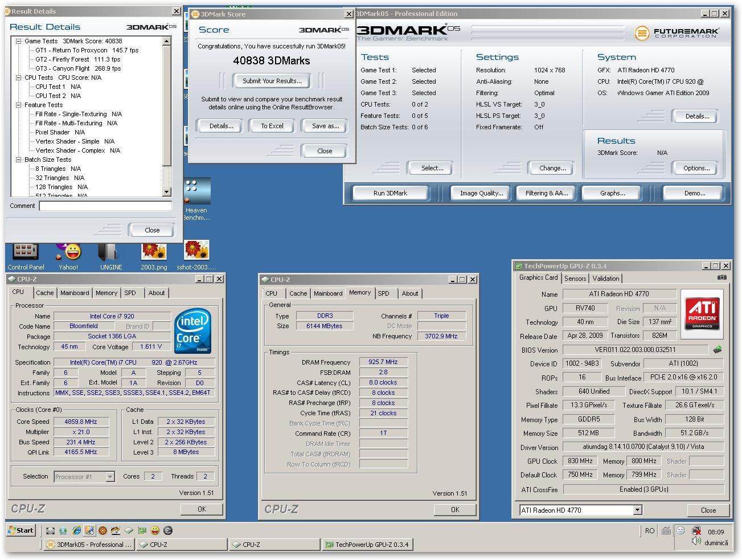Open the Processor #1 selection dropdown in CPU-Z
The image size is (742, 560).
click(110, 477)
